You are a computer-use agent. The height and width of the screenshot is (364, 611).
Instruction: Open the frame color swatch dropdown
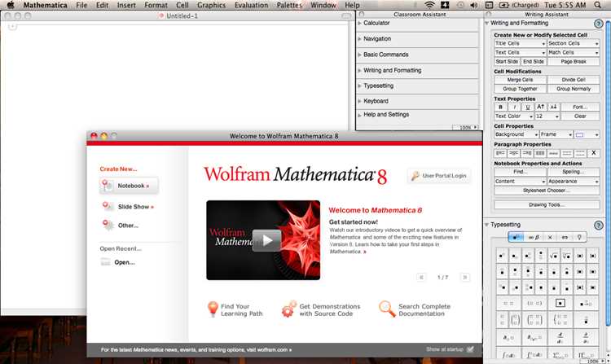tap(587, 134)
